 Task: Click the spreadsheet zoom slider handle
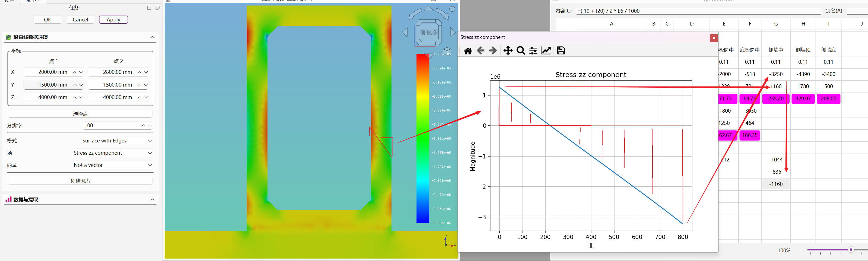[851, 250]
